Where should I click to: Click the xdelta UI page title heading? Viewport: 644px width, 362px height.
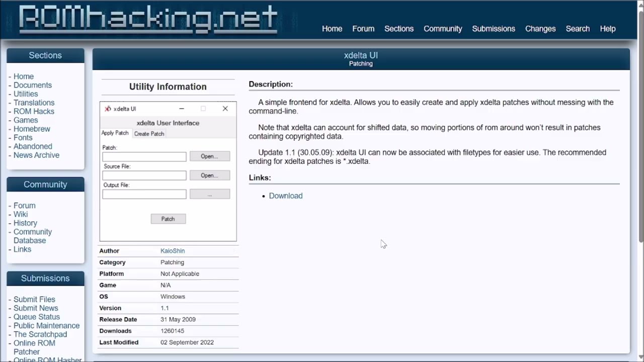pyautogui.click(x=361, y=55)
